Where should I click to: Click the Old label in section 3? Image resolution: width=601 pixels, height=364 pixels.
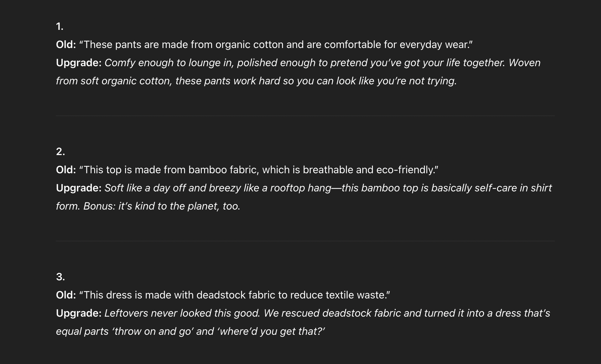66,295
